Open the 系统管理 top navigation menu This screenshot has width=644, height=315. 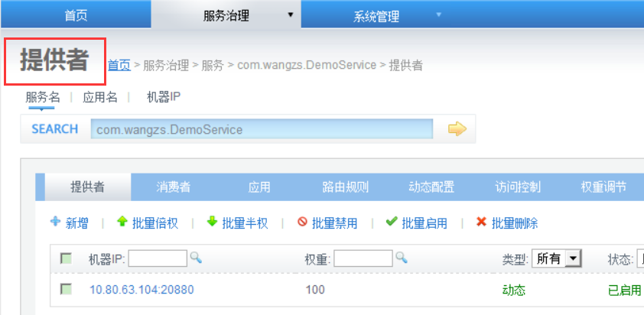coord(376,15)
